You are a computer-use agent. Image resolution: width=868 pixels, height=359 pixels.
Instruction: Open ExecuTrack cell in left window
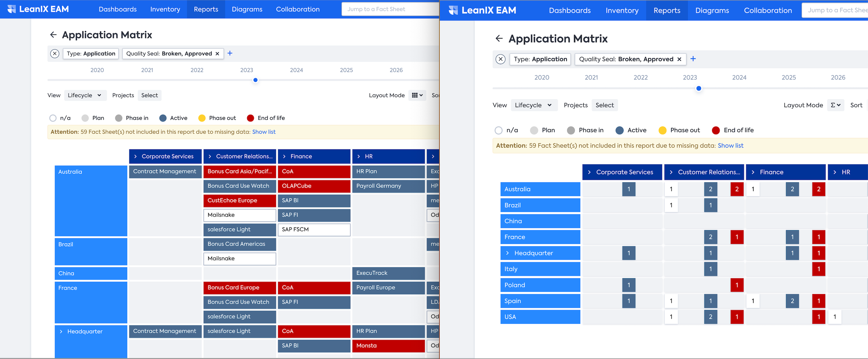click(389, 273)
